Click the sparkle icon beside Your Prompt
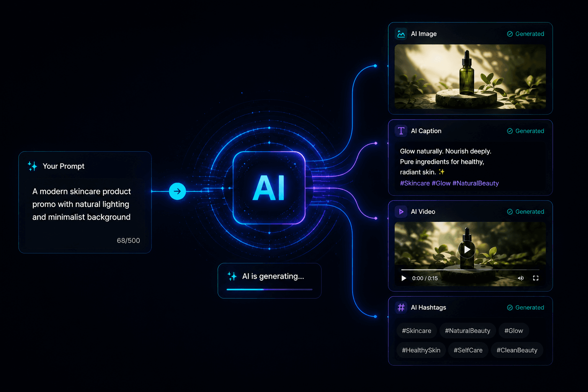Screen dimensions: 588x392 pyautogui.click(x=33, y=166)
